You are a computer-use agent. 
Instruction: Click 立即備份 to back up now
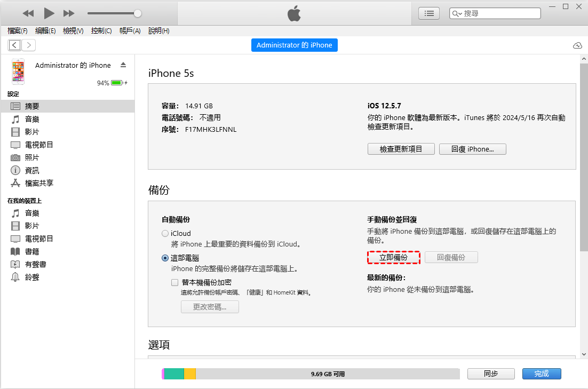coord(394,257)
